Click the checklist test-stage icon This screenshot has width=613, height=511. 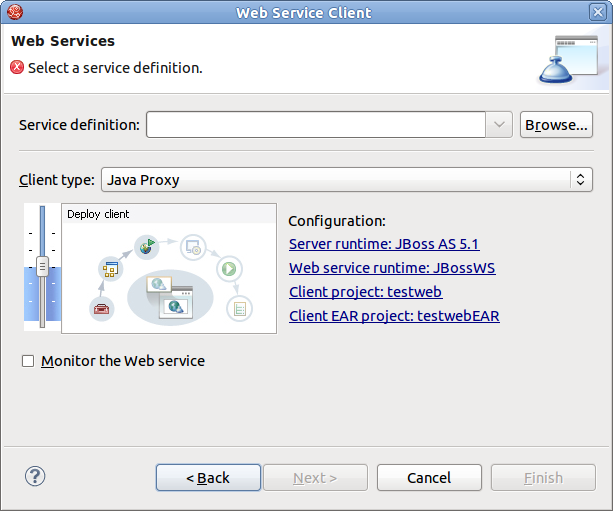[238, 308]
